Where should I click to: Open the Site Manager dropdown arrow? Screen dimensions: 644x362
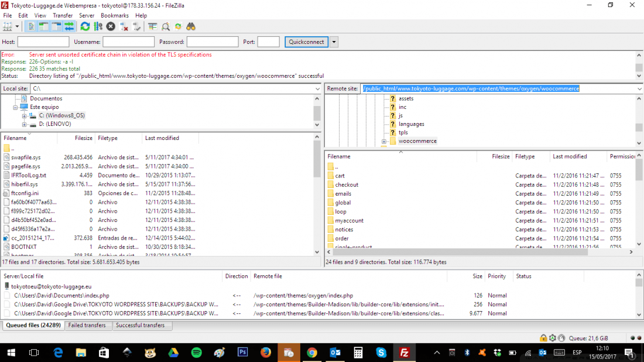[x=17, y=27]
